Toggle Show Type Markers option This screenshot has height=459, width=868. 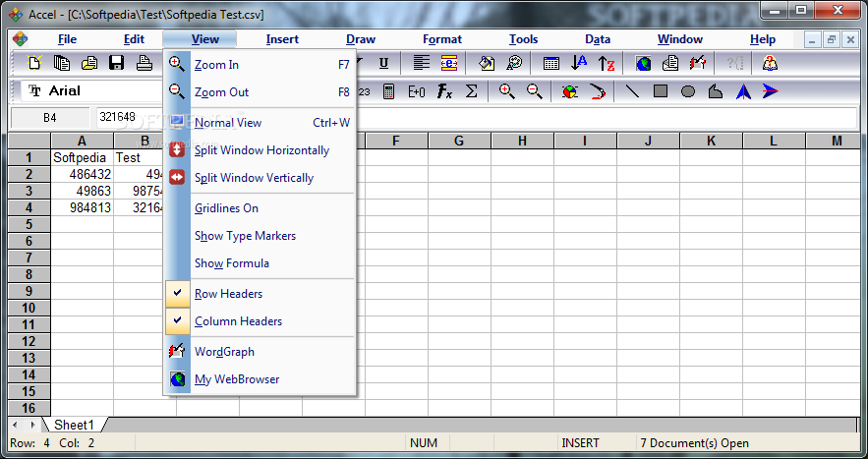tap(260, 236)
